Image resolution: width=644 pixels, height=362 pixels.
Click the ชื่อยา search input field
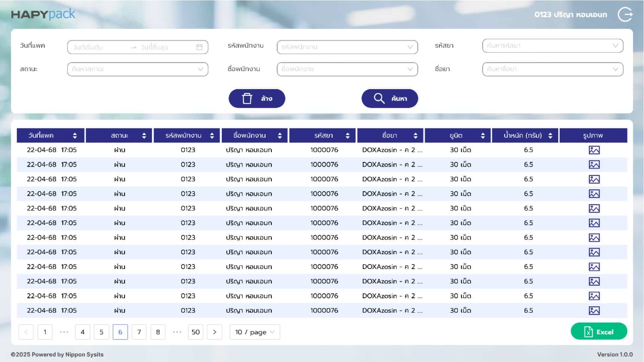pos(552,69)
